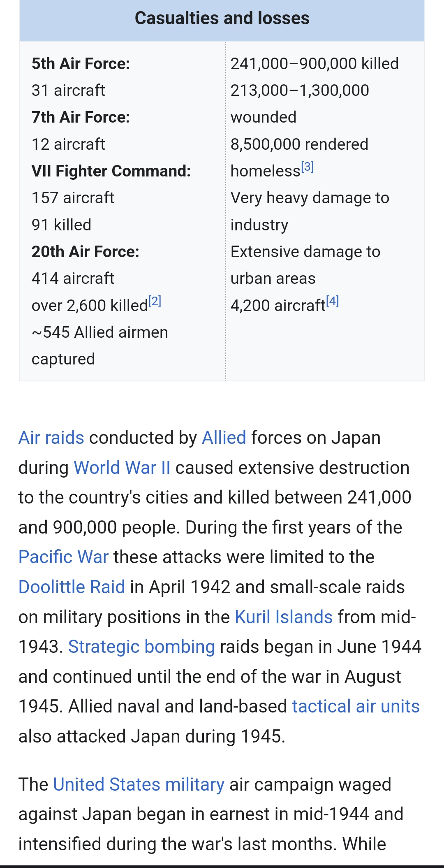Open the Kuril Islands link
Image resolution: width=444 pixels, height=868 pixels.
[x=284, y=617]
